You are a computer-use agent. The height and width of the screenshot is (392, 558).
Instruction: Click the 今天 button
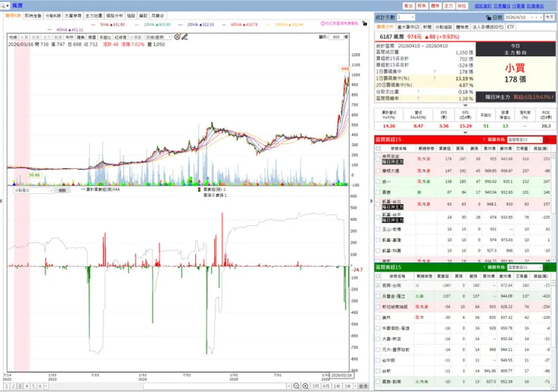(x=550, y=17)
